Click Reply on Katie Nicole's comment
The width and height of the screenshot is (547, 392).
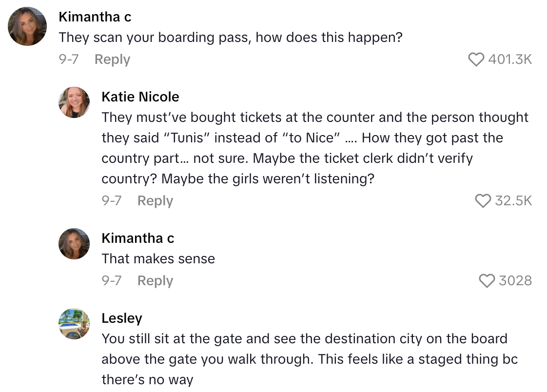coord(155,200)
